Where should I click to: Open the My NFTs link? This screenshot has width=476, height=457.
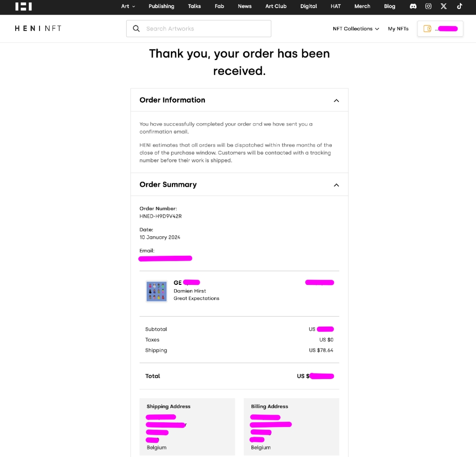[x=398, y=29]
